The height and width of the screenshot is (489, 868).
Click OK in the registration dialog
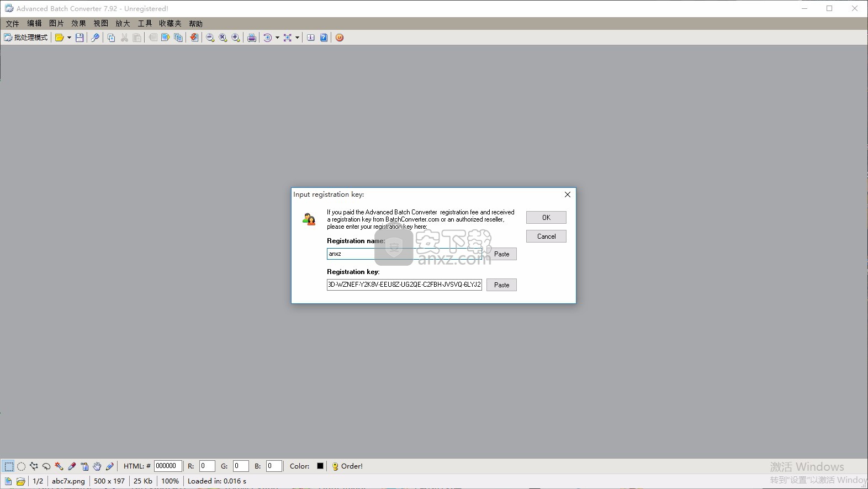546,218
